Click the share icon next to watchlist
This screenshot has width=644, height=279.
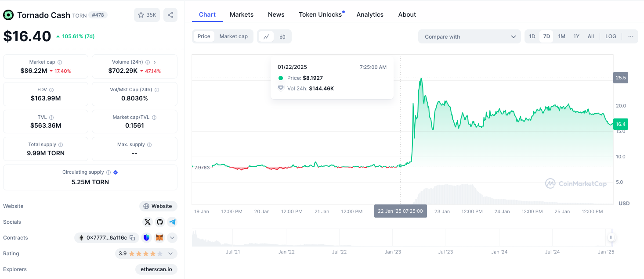point(170,15)
